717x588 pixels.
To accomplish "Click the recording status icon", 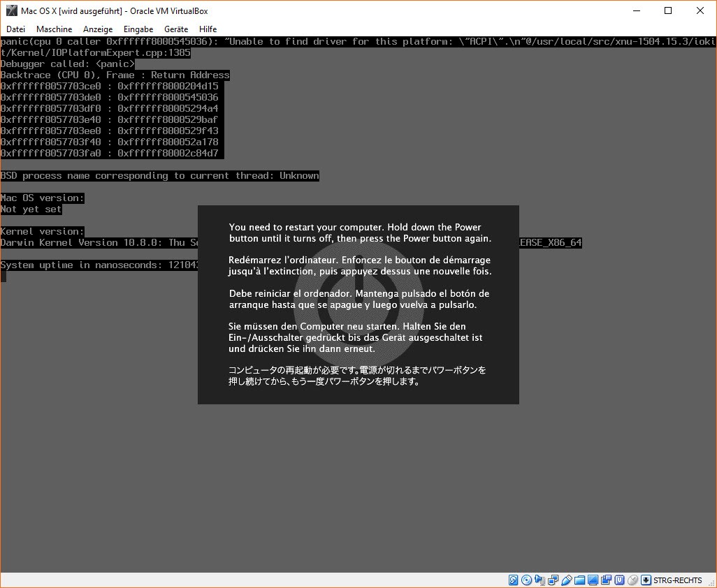I will 606,580.
